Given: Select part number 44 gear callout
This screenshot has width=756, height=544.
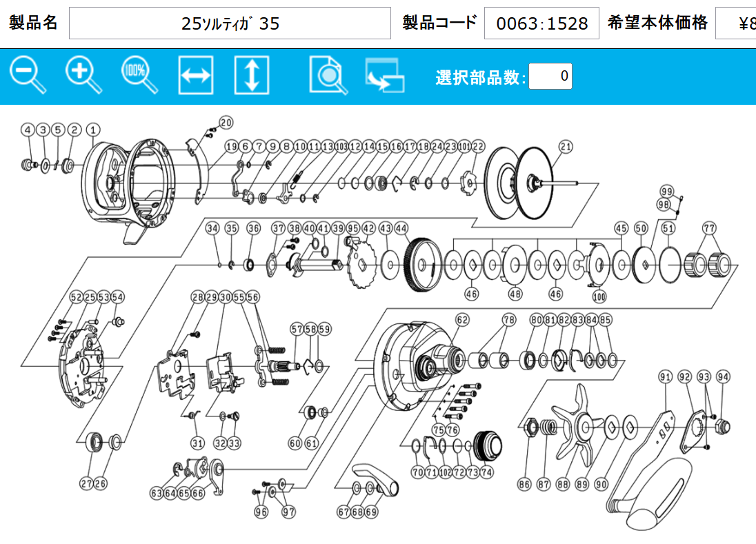Looking at the screenshot, I should (x=401, y=228).
